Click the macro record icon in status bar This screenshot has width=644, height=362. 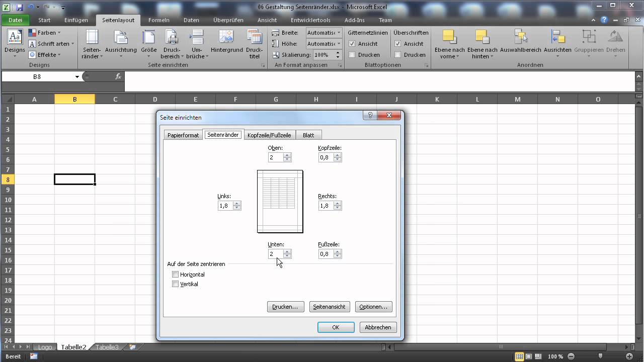34,356
